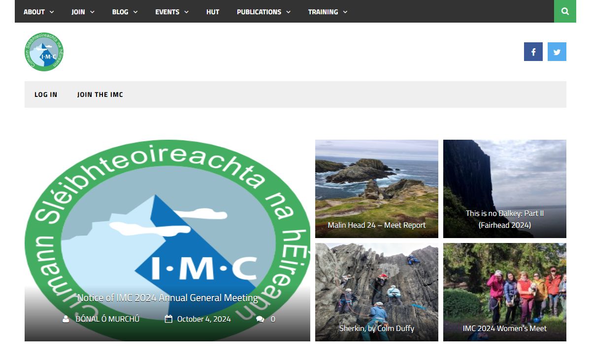Expand the TRAINING menu chevron
Image resolution: width=591 pixels, height=364 pixels.
point(345,12)
